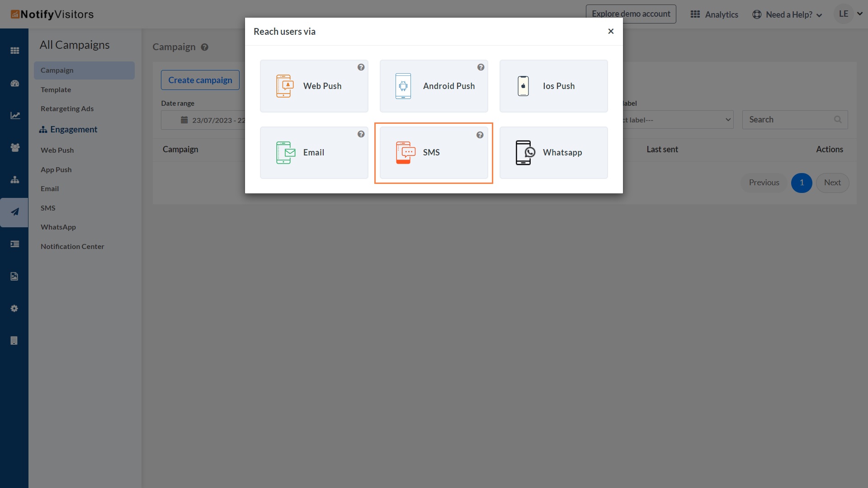Click the help icon beside Campaign heading
Image resolution: width=868 pixels, height=488 pixels.
tap(204, 47)
